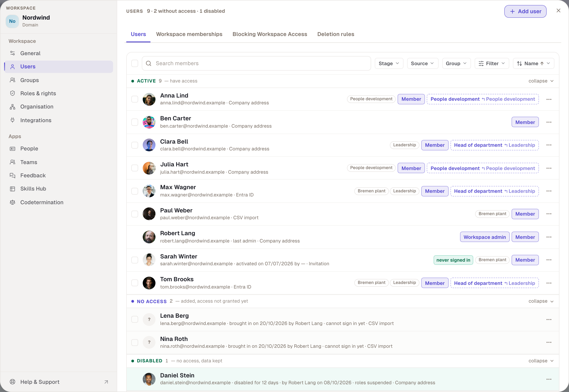
Task: Switch to the Blocking Workspace Access tab
Action: [x=270, y=34]
